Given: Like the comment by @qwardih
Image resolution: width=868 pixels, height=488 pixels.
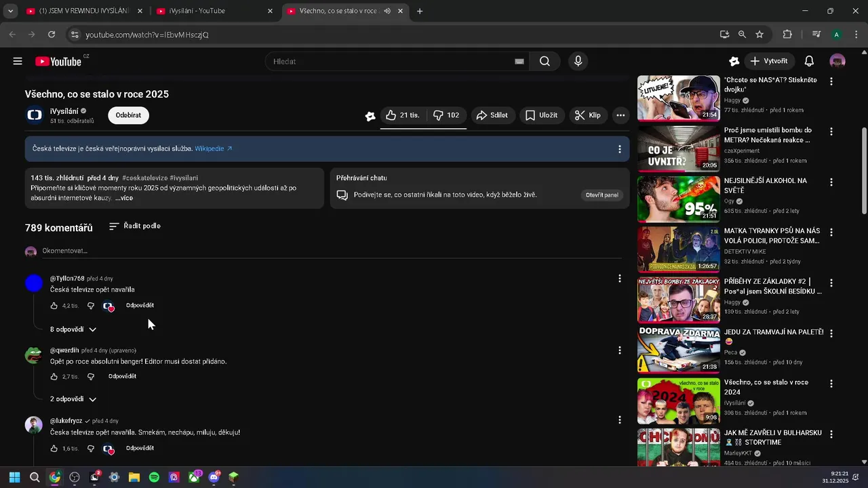Looking at the screenshot, I should [54, 376].
